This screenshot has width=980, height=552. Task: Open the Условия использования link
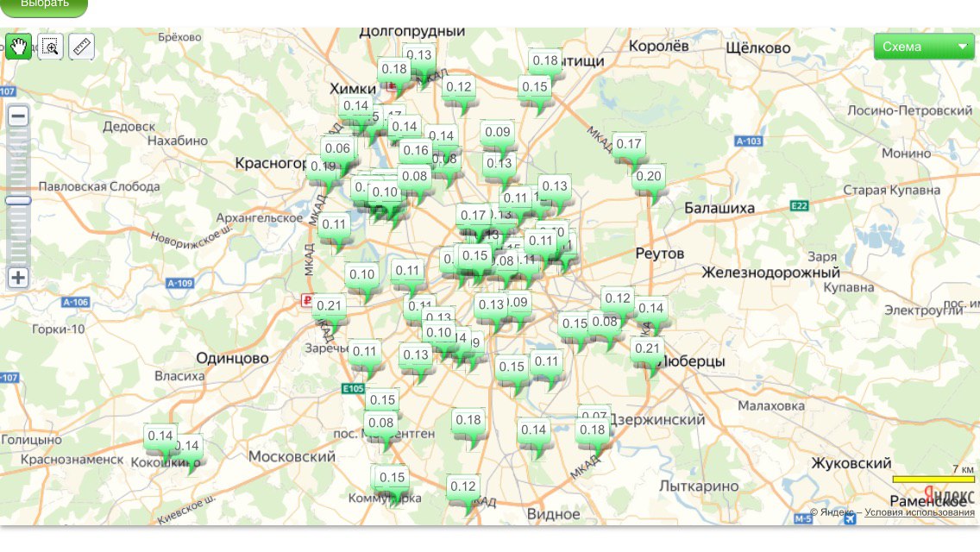click(920, 512)
